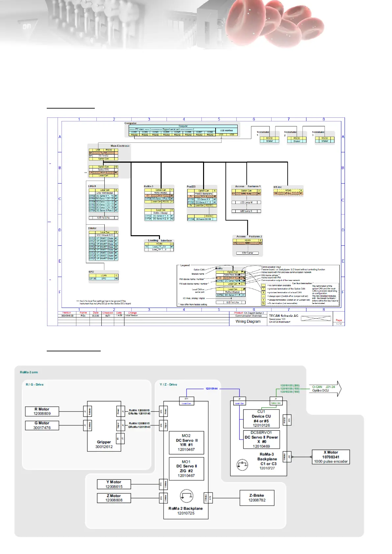
Task: Click the CSV Carrier box
Action: (x=248, y=253)
